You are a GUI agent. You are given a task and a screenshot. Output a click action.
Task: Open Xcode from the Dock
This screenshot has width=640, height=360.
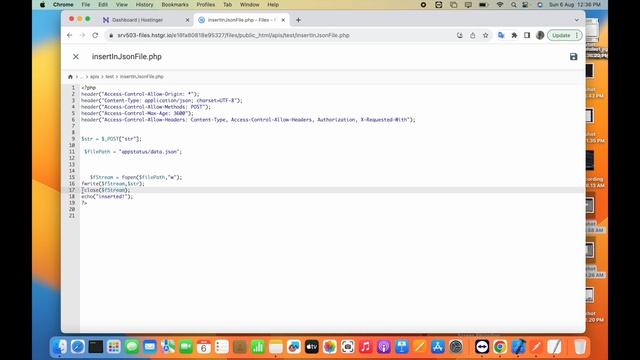[x=518, y=347]
